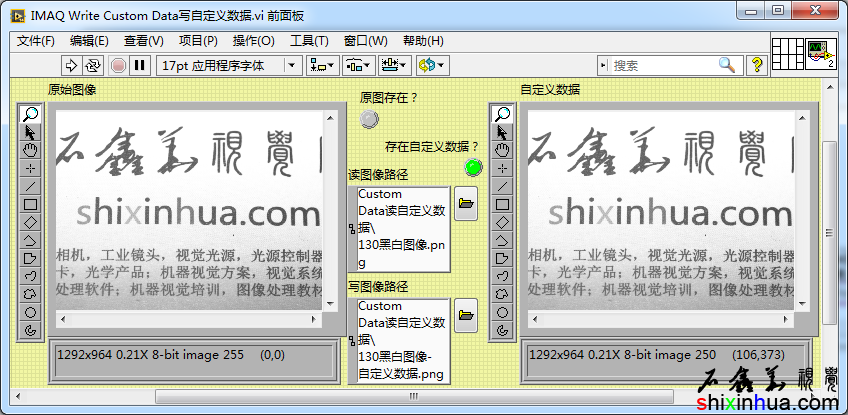The height and width of the screenshot is (415, 848).
Task: Open the 工具(T) menu
Action: (x=309, y=41)
